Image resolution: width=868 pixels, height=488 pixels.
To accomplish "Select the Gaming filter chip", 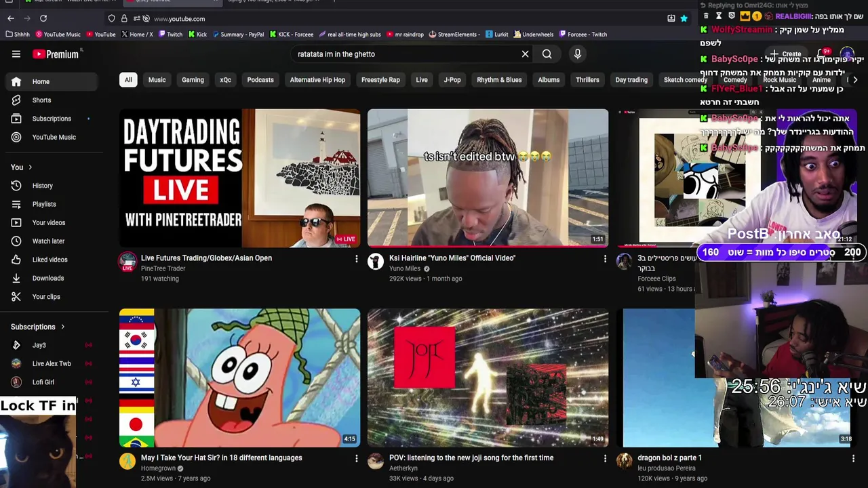I will [193, 80].
